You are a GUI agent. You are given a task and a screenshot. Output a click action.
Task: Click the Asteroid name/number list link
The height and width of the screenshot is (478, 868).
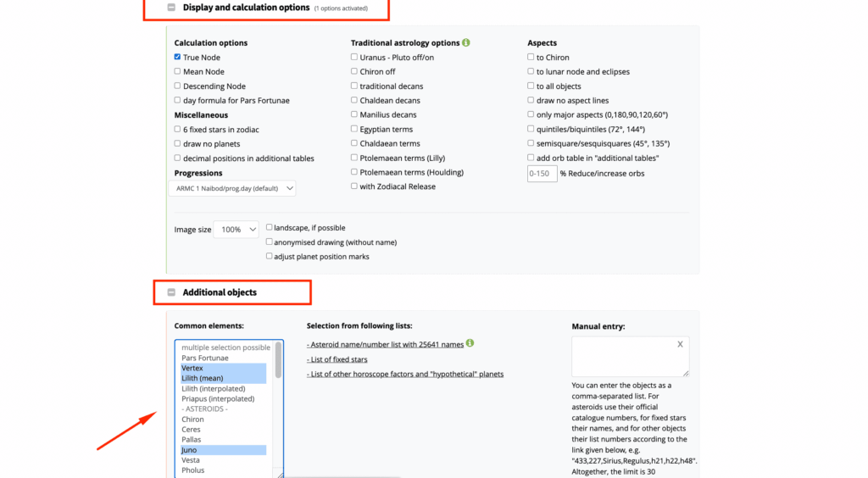coord(386,344)
